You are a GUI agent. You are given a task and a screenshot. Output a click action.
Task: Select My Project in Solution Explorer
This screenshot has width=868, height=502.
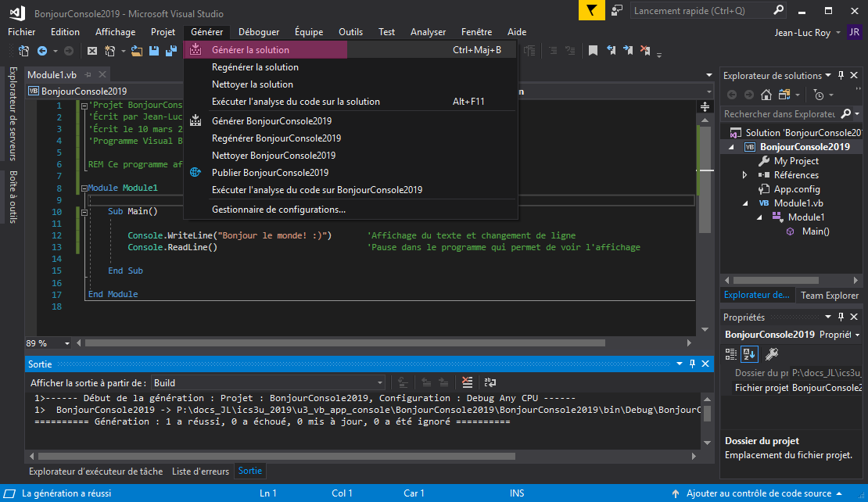796,161
